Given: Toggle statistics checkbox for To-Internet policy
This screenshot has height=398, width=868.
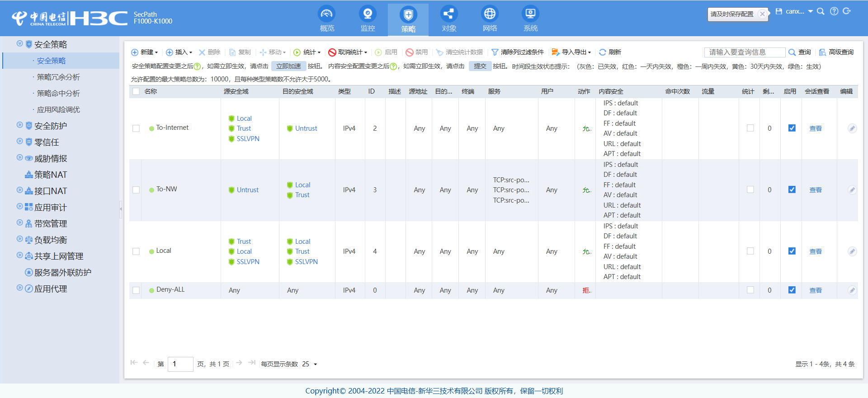Looking at the screenshot, I should [750, 128].
